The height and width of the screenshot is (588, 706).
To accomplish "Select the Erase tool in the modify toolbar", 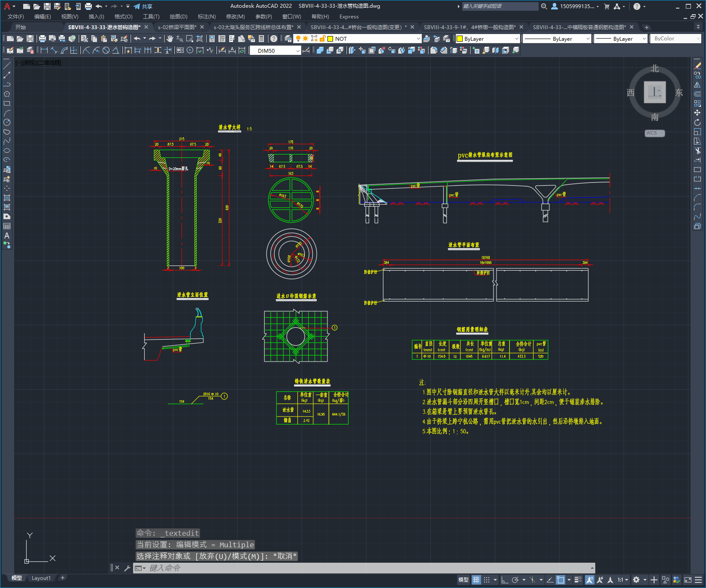I will coord(697,66).
